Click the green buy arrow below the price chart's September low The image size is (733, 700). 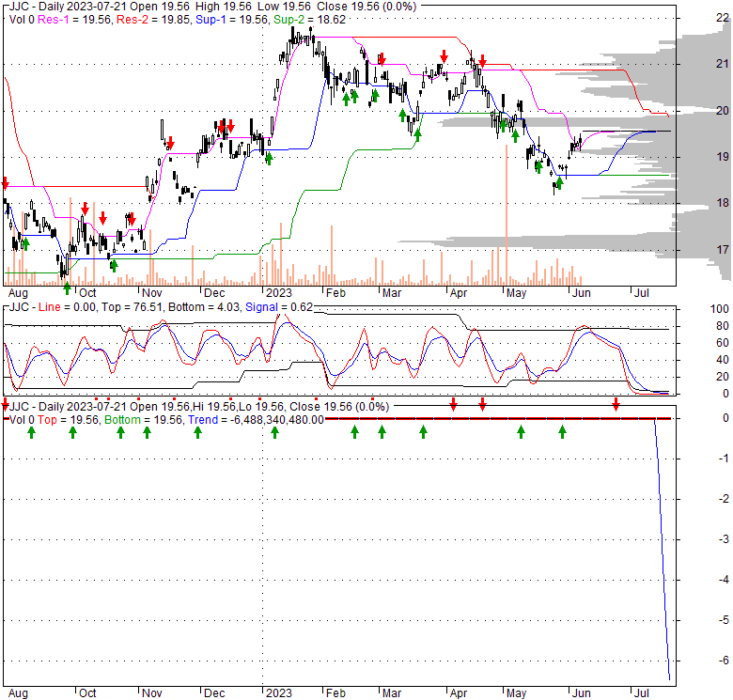coord(68,288)
